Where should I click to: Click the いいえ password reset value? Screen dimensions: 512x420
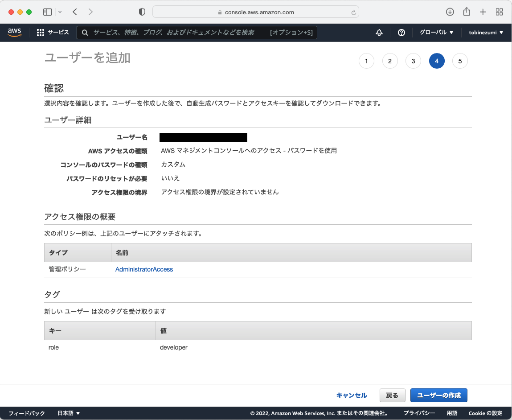coord(170,178)
